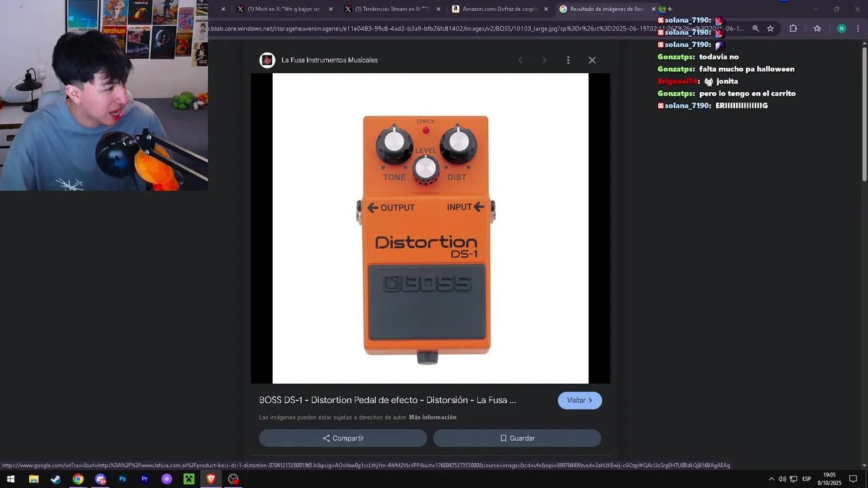This screenshot has height=488, width=868.
Task: Open Brave browser from taskbar
Action: coord(211,479)
